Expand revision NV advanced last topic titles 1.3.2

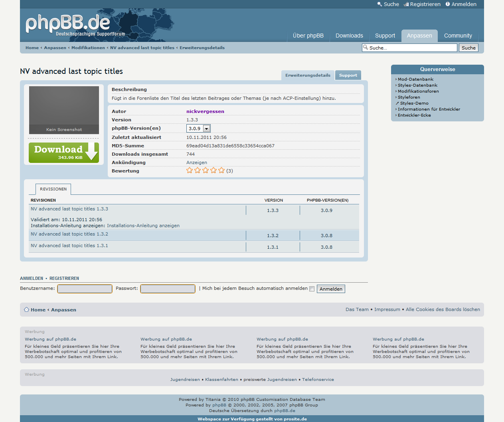(x=69, y=234)
